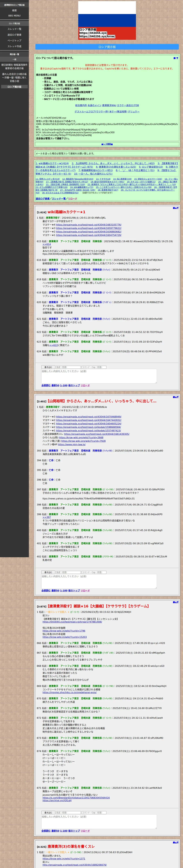183x868 pixels.
Task: Click the ▼ arrow in the board description header
Action: tap(177, 58)
